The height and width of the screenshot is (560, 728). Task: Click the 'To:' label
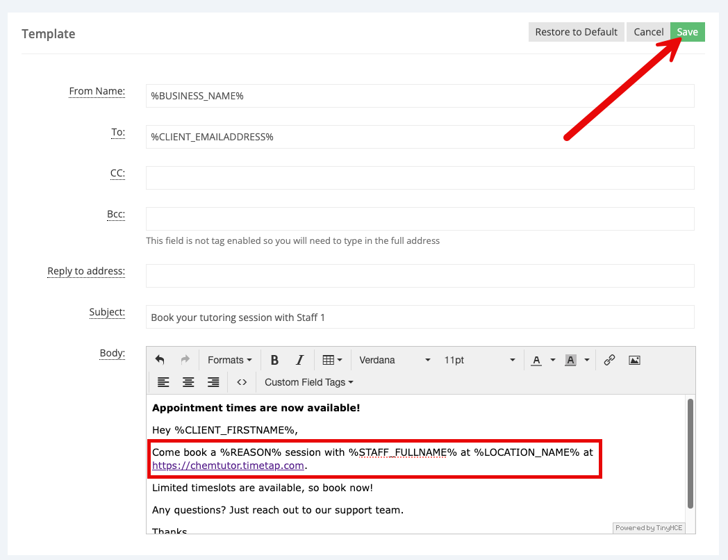click(118, 132)
